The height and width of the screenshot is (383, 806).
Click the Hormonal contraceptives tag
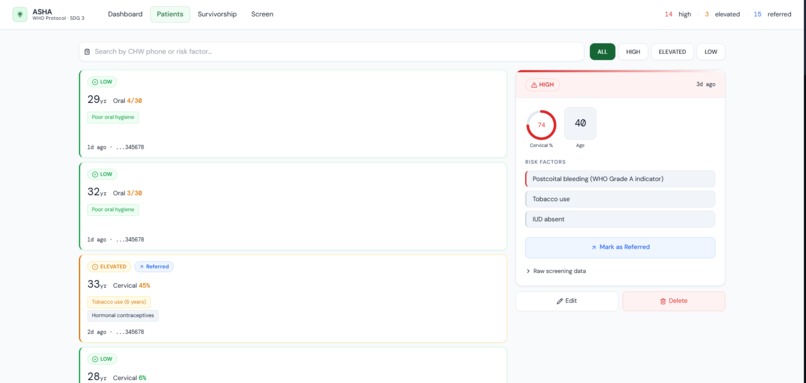[x=123, y=316]
